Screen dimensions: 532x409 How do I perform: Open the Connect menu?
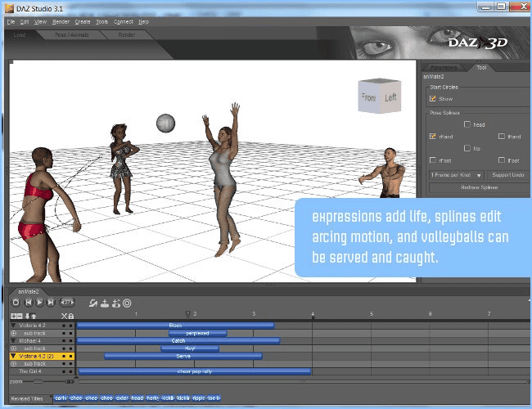(124, 22)
